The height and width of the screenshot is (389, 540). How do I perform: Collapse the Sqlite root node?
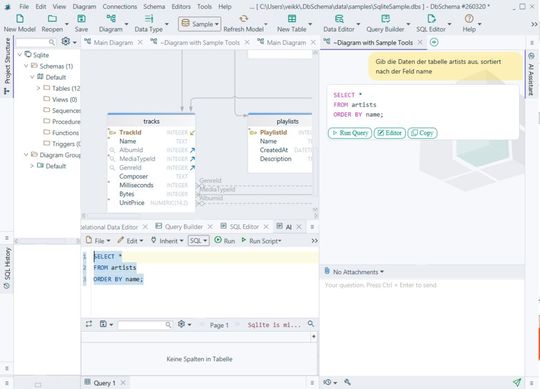coord(20,55)
